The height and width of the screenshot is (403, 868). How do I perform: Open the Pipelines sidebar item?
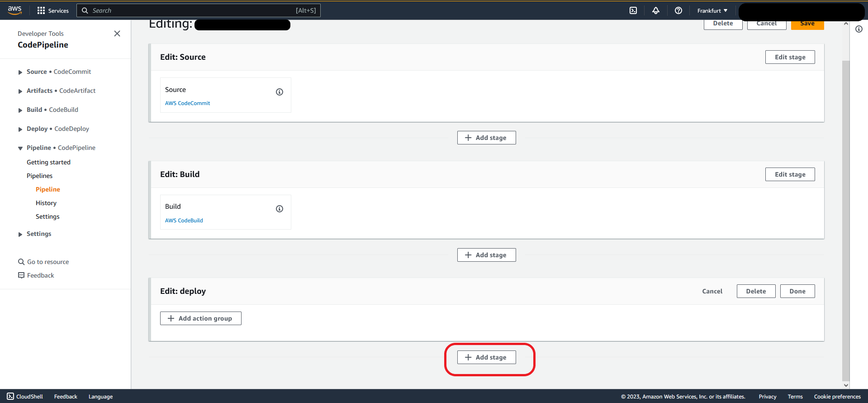coord(39,176)
